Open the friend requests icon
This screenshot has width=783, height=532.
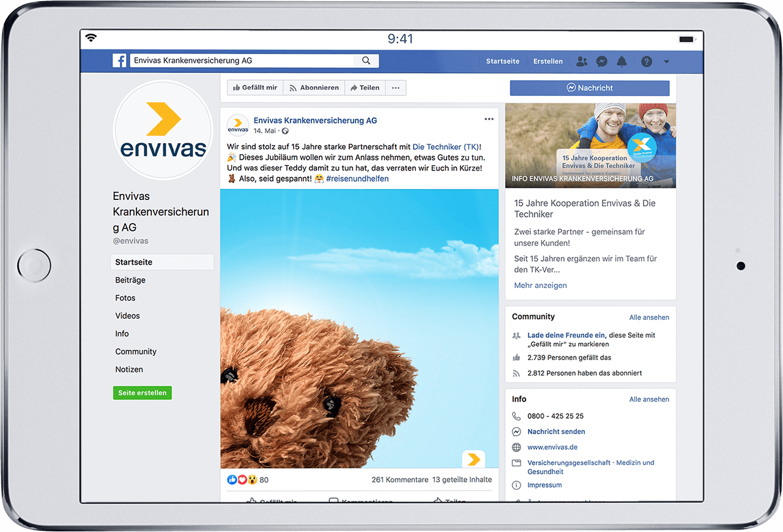(x=582, y=61)
